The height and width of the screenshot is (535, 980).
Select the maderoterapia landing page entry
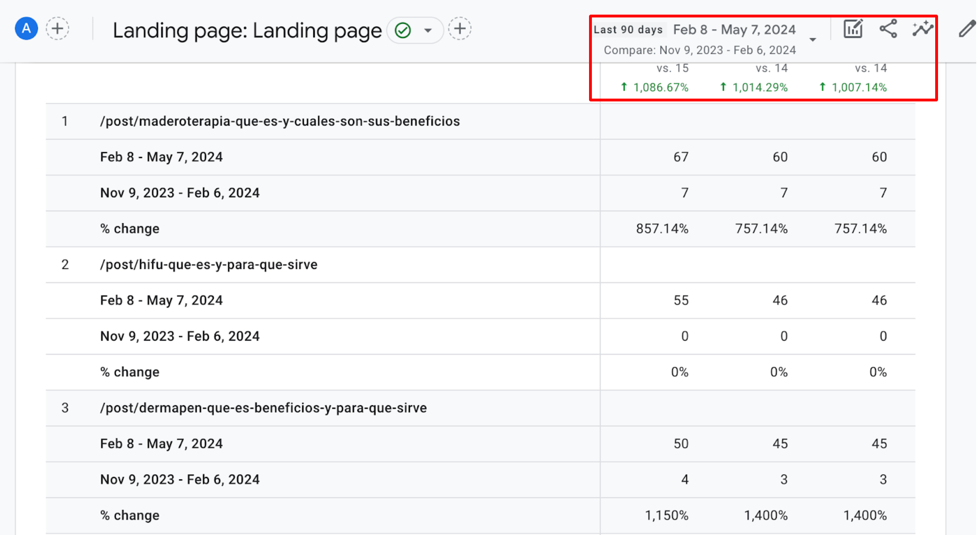[x=280, y=121]
